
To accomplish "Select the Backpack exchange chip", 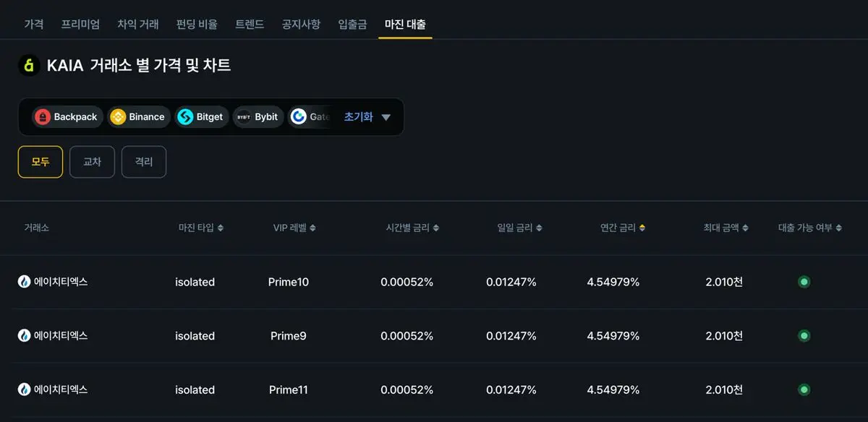I will (67, 116).
